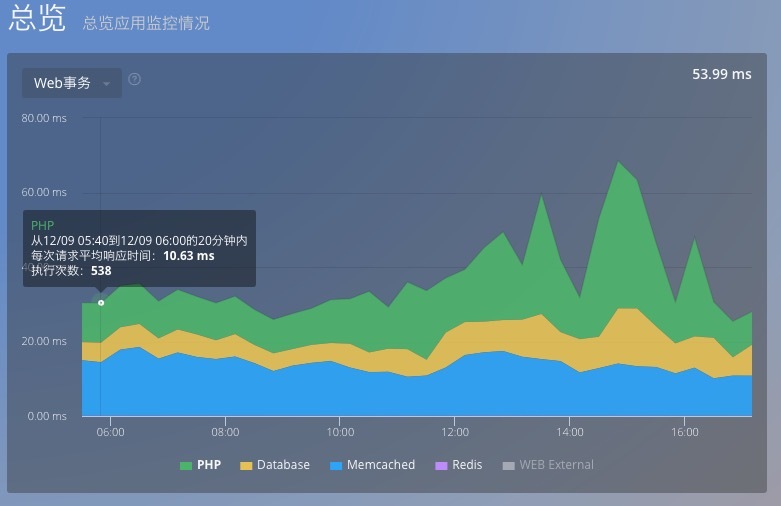Open the Web事务 dropdown
Image resolution: width=781 pixels, height=506 pixels.
click(72, 83)
